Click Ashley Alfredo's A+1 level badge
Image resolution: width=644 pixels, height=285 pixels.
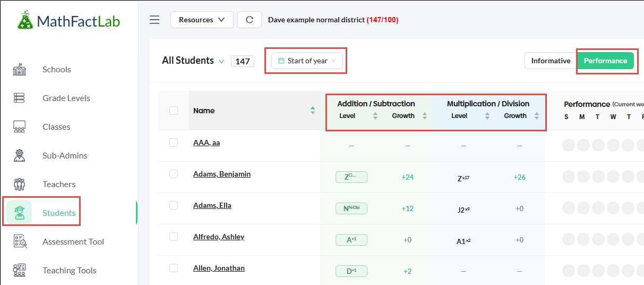[351, 240]
